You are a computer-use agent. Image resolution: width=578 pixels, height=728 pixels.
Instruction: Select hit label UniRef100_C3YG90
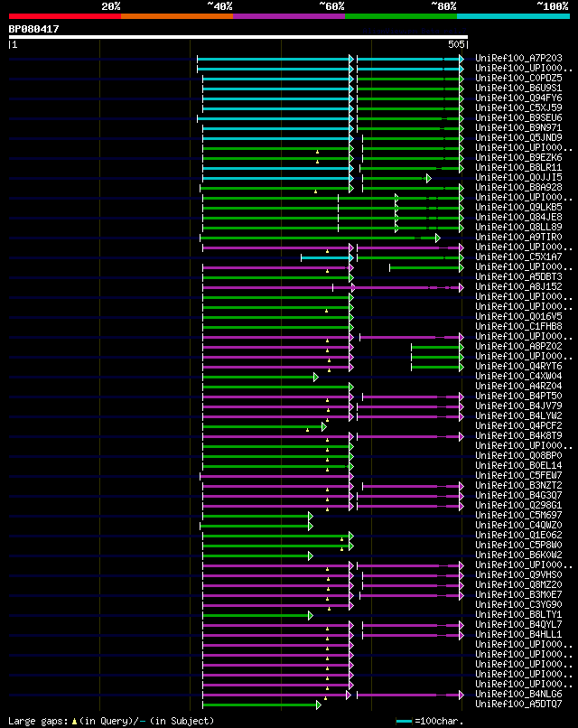click(518, 604)
